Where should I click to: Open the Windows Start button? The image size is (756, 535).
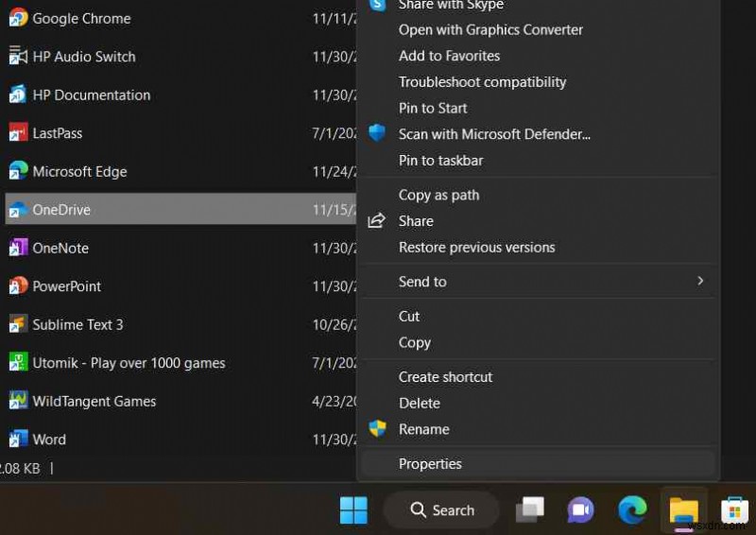tap(353, 509)
